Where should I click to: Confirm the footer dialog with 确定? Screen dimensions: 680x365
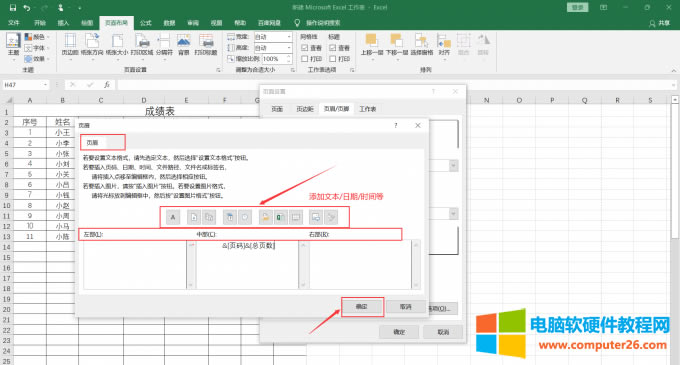pyautogui.click(x=362, y=306)
